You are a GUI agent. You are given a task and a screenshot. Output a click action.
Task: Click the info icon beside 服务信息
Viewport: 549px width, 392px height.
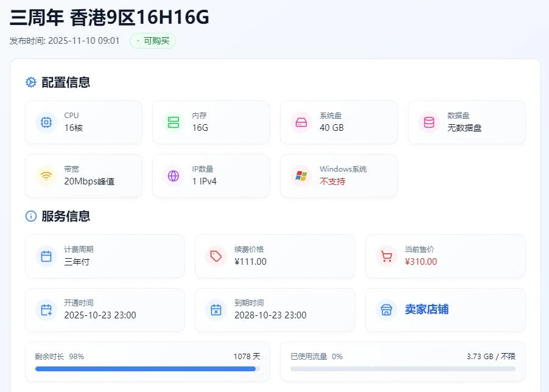[31, 216]
